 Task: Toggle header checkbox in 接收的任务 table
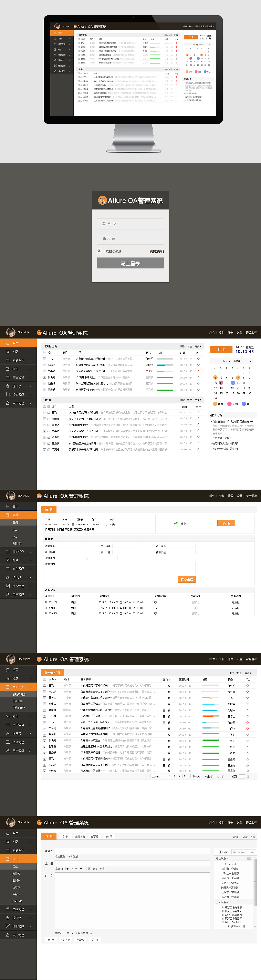tap(44, 679)
